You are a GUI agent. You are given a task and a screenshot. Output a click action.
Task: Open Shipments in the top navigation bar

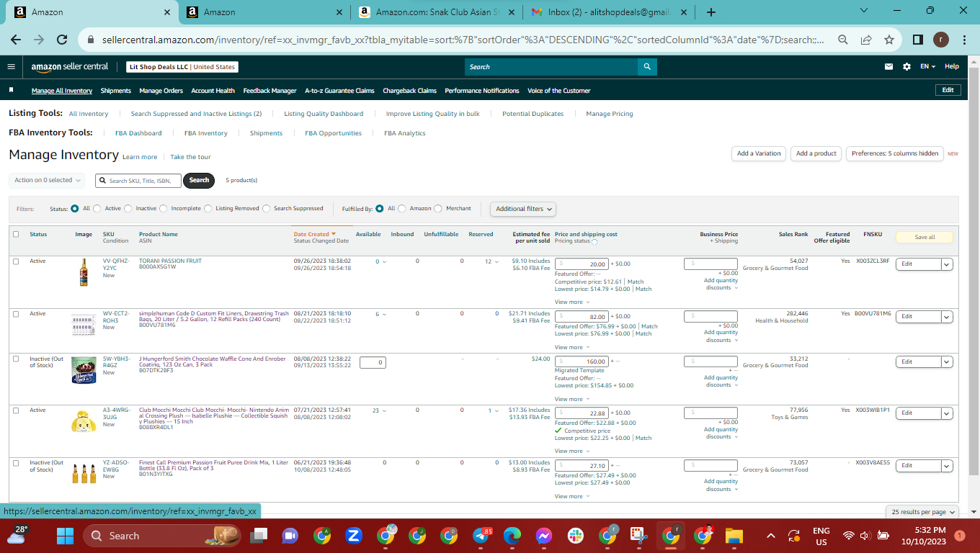[x=116, y=91]
